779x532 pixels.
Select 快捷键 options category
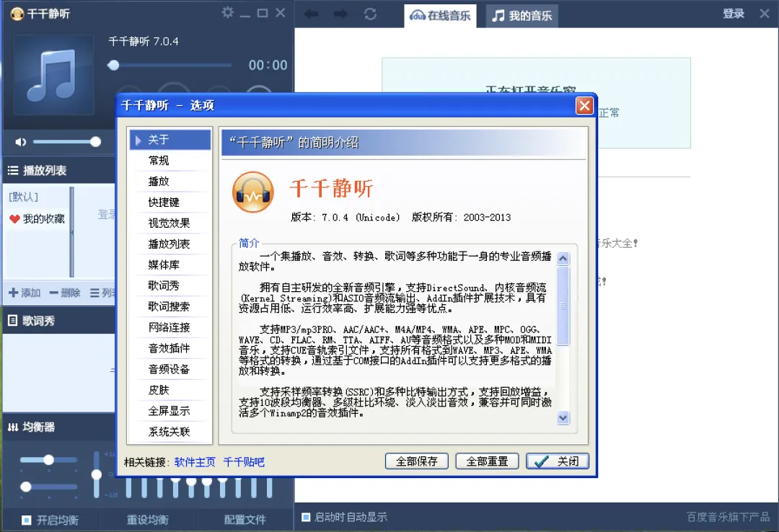coord(170,203)
